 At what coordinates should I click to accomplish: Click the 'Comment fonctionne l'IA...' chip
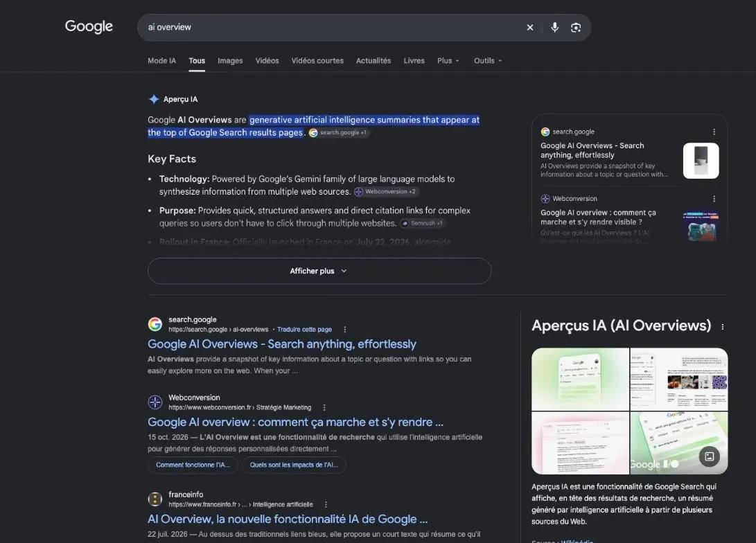tap(193, 465)
